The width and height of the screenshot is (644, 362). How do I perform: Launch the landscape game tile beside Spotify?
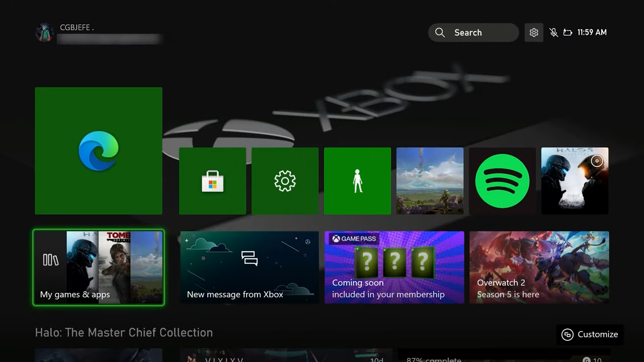(430, 181)
